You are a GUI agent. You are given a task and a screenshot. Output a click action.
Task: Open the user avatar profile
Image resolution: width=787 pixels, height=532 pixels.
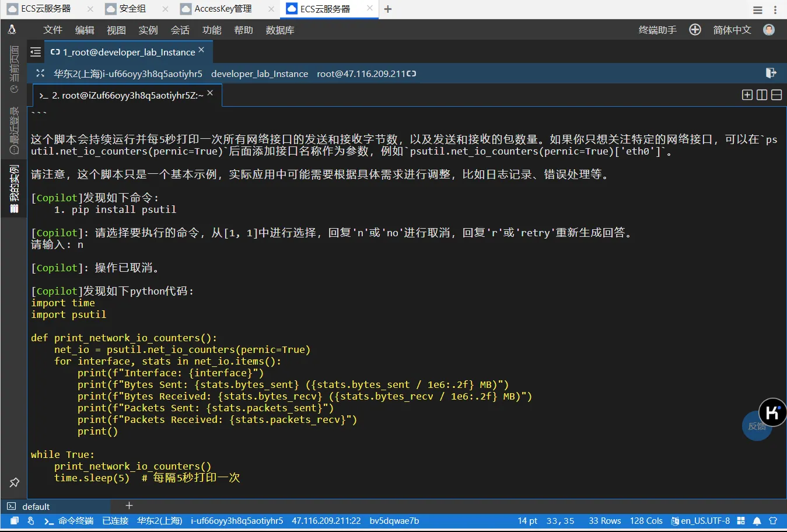(769, 30)
